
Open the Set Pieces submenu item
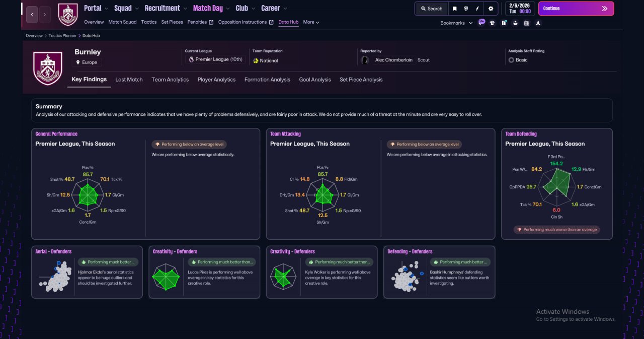[172, 22]
